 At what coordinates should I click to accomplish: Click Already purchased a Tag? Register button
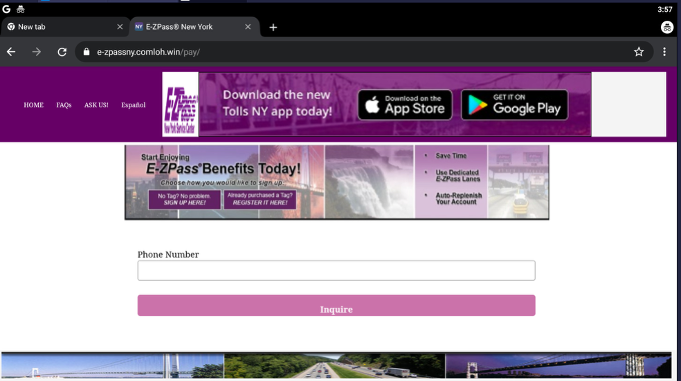pyautogui.click(x=260, y=199)
